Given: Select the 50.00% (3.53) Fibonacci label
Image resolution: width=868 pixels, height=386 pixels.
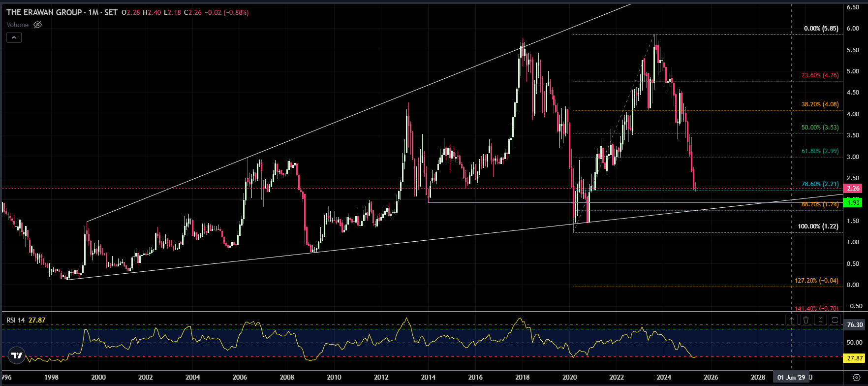Looking at the screenshot, I should [x=820, y=128].
